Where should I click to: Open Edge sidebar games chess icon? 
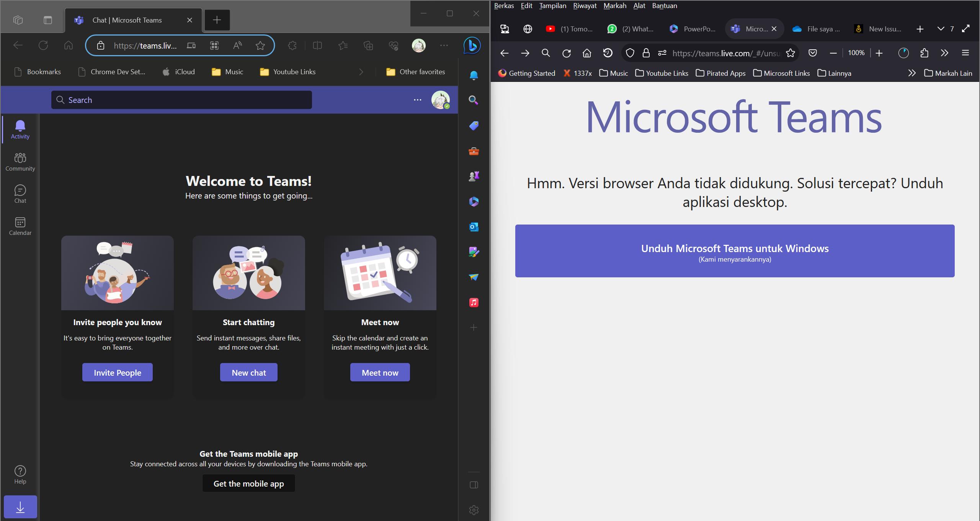click(474, 176)
